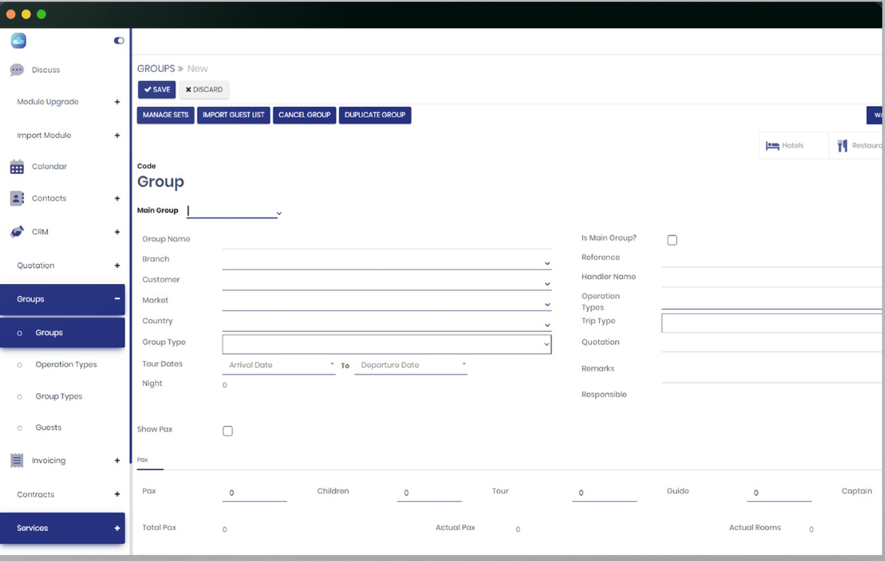Screen dimensions: 885x561
Task: Click the SAVE button
Action: coord(157,90)
